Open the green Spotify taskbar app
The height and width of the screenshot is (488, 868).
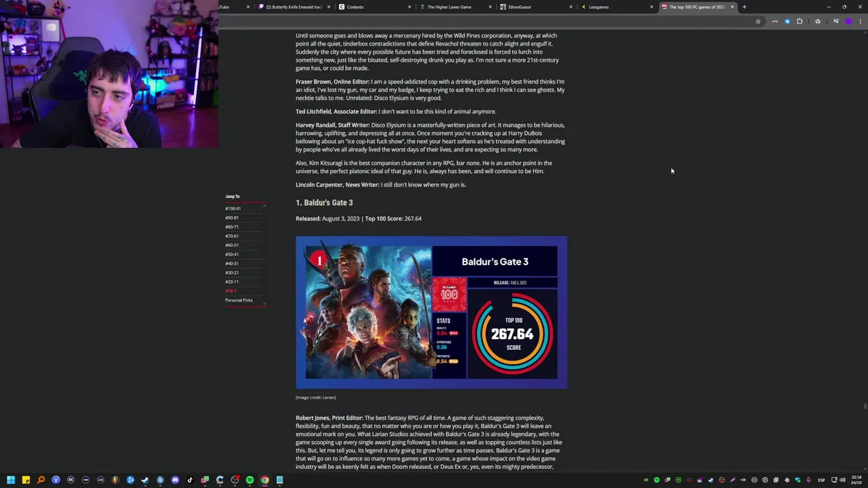coord(250,480)
